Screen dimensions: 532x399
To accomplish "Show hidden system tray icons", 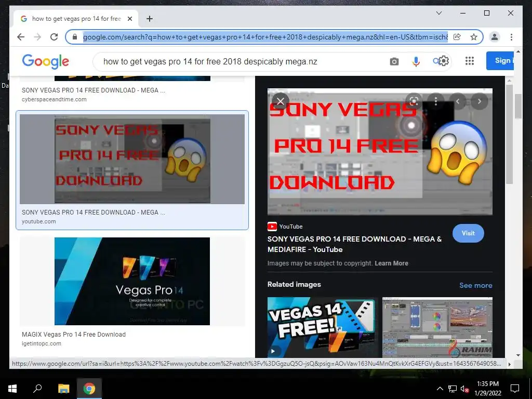I will point(440,389).
